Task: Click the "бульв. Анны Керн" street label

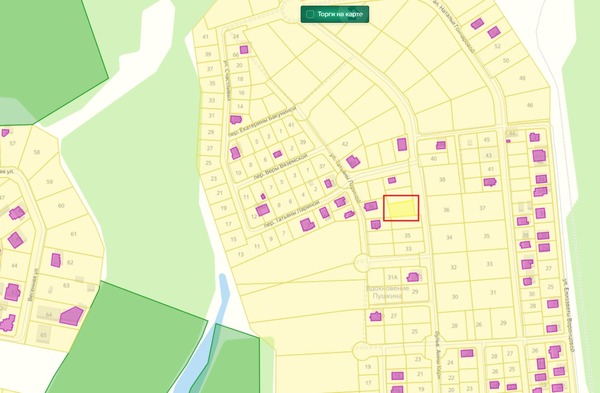Action: coord(439,355)
